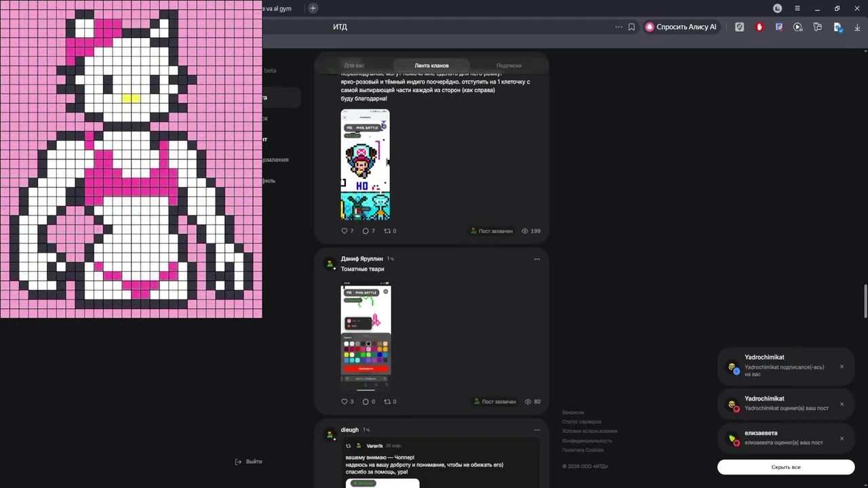Open three-dots menu on dieugh's post

[537, 430]
